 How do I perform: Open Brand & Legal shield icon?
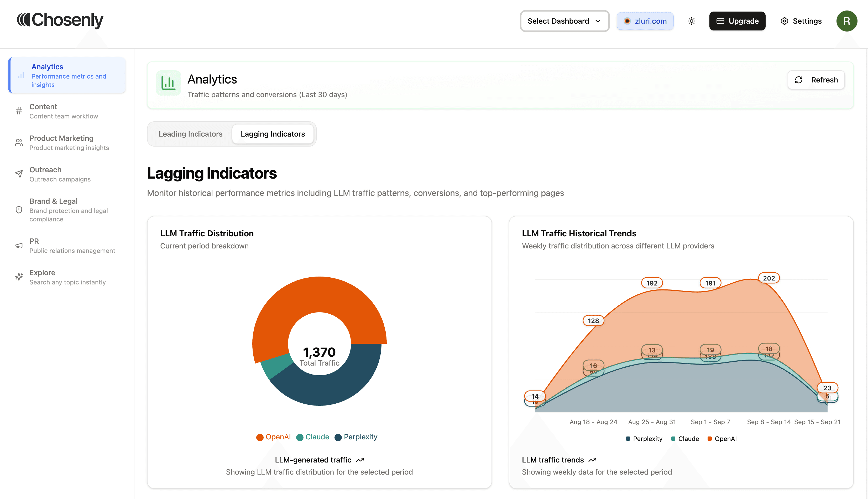click(19, 210)
